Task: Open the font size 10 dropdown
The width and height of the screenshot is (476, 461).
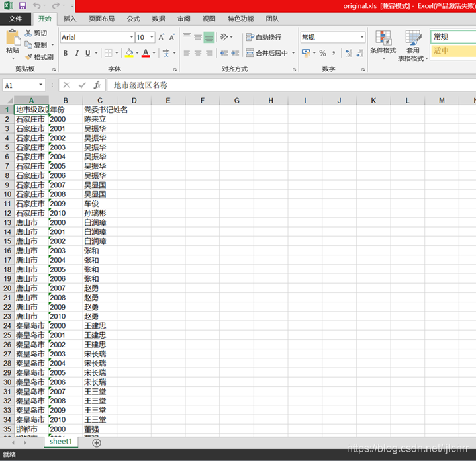Action: [152, 37]
